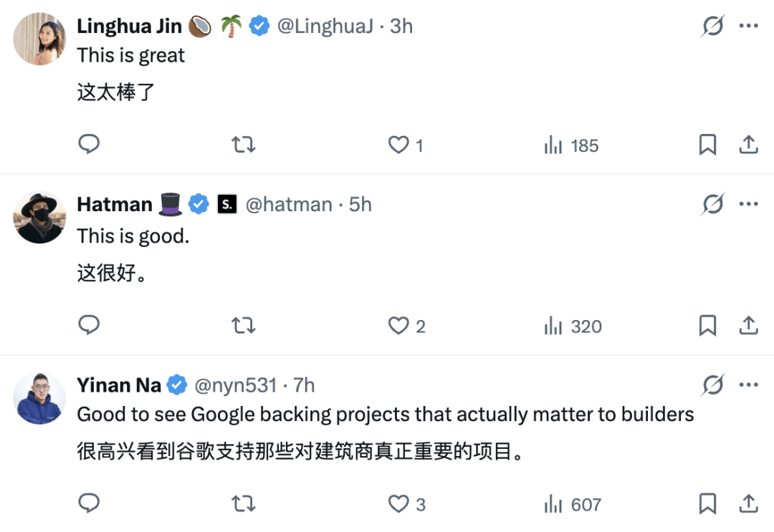The height and width of the screenshot is (532, 774).
Task: Click the square S. affiliation badge
Action: click(x=227, y=205)
